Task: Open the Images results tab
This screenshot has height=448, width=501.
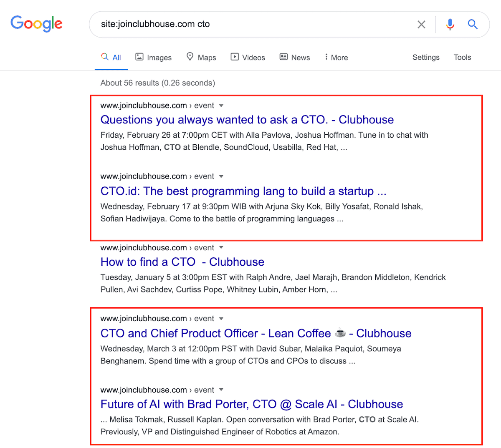Action: (x=153, y=57)
